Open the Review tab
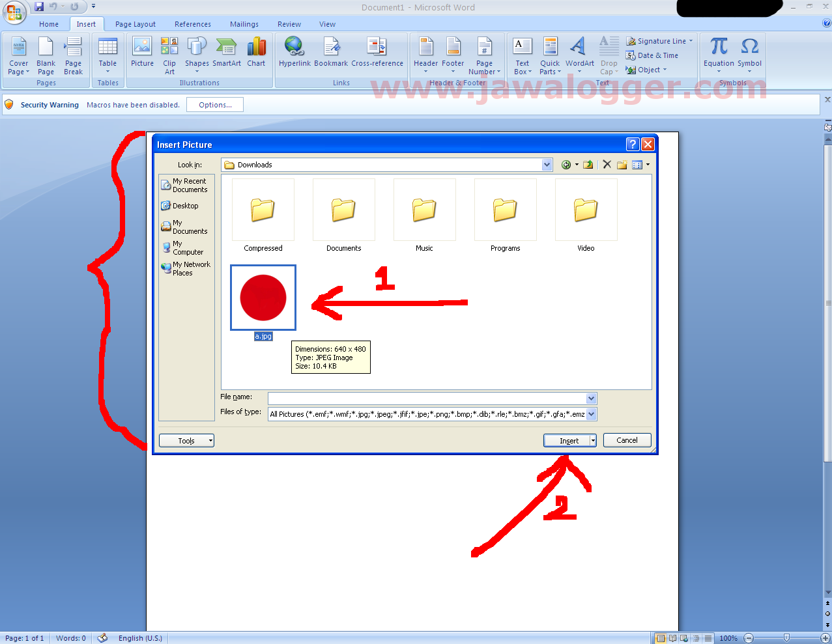Viewport: 832px width, 644px height. pyautogui.click(x=289, y=24)
